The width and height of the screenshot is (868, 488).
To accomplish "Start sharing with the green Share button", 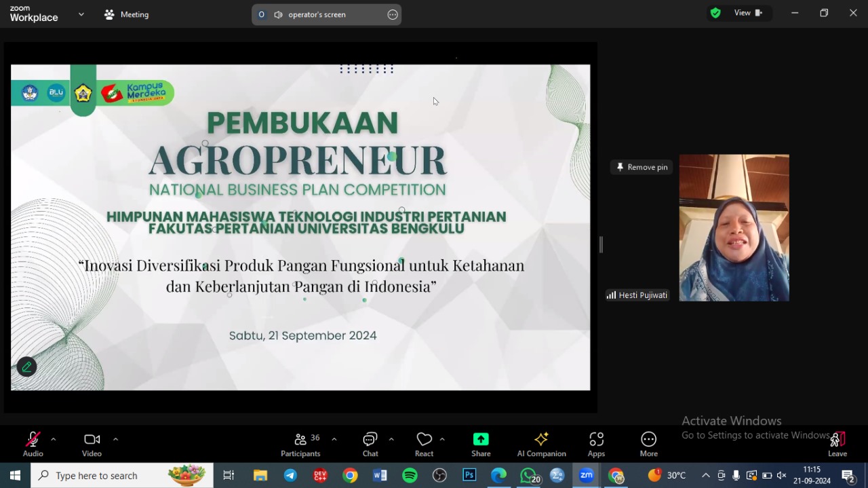I will click(x=481, y=445).
